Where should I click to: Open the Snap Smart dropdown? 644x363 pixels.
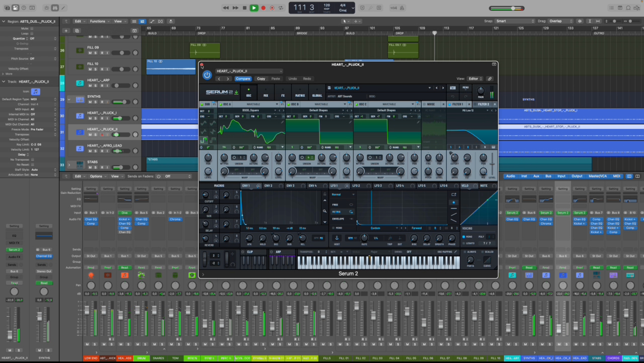click(515, 21)
